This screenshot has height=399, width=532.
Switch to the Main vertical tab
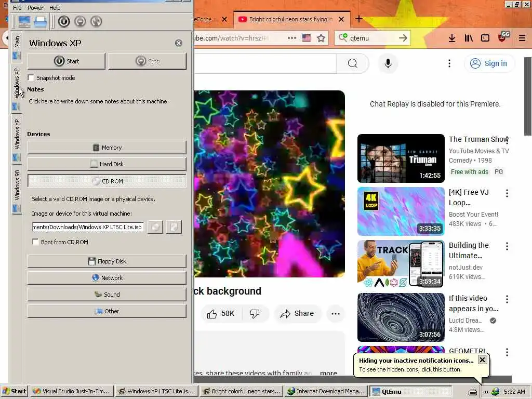coord(17,47)
